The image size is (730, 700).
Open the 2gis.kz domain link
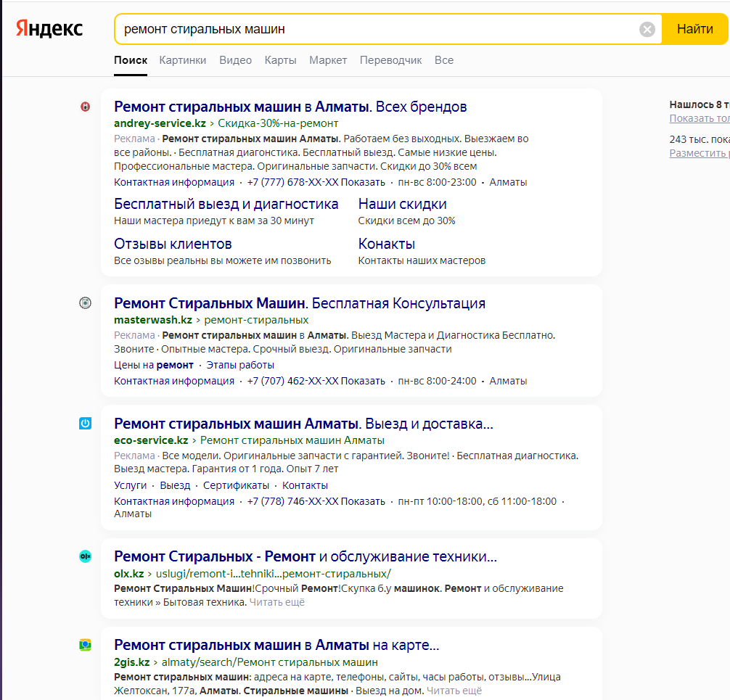pos(132,662)
